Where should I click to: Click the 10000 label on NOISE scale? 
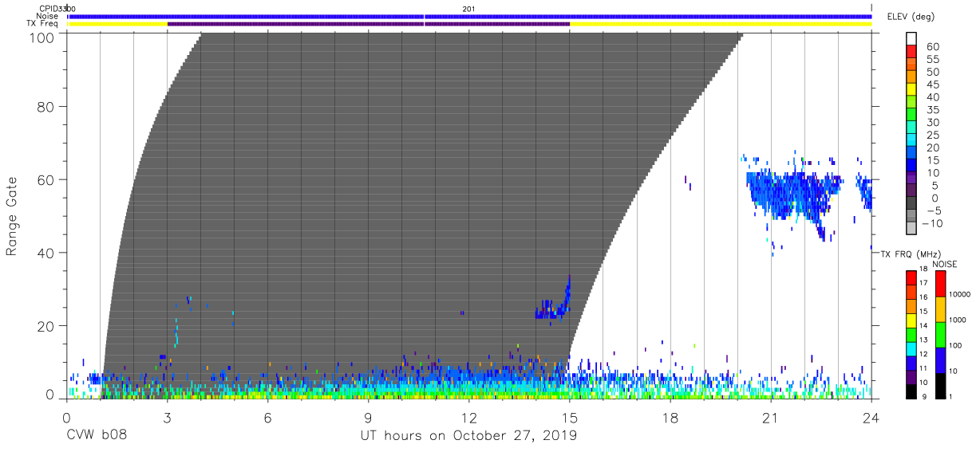961,295
